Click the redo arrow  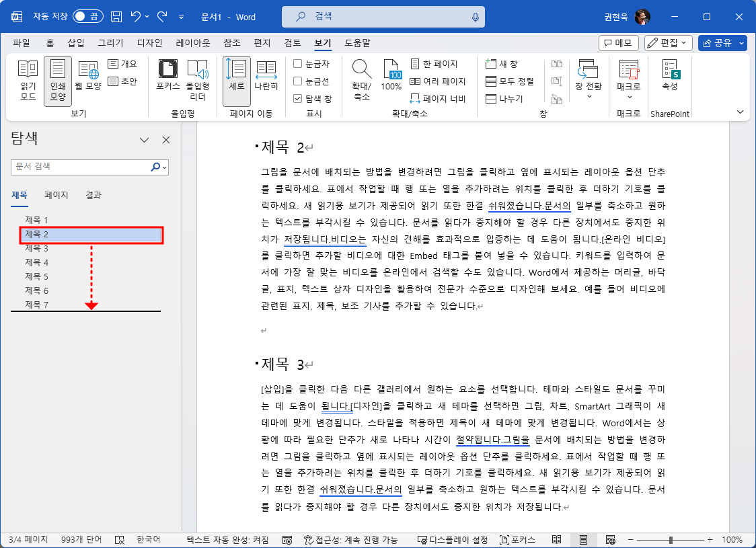pyautogui.click(x=162, y=17)
